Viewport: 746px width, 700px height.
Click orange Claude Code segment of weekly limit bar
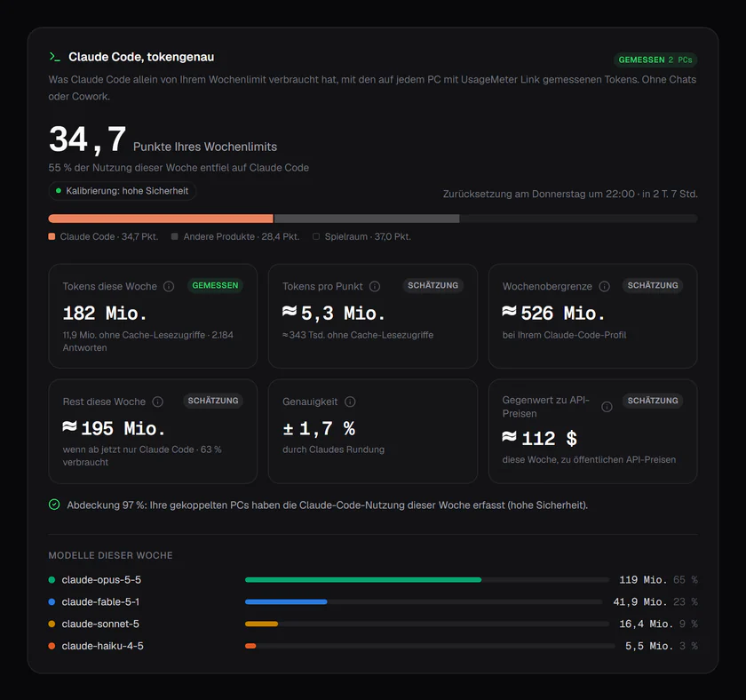click(x=161, y=219)
